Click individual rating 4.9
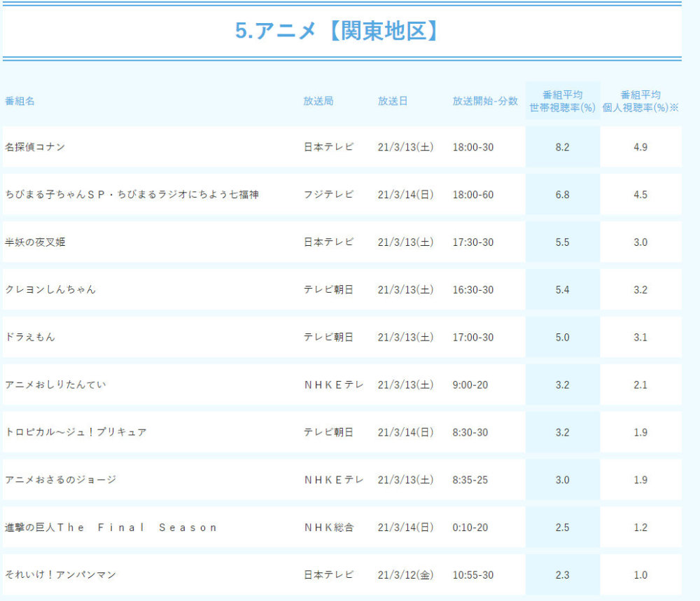 click(640, 147)
